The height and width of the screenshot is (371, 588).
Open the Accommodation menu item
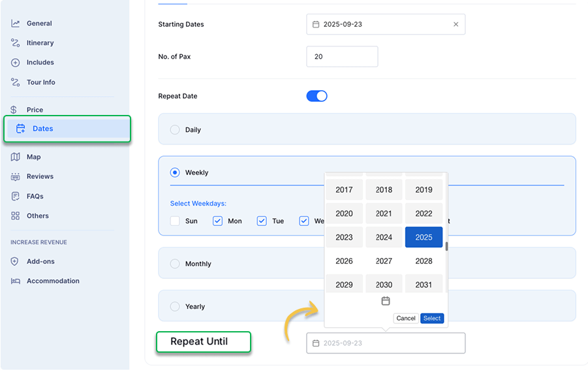pos(53,281)
